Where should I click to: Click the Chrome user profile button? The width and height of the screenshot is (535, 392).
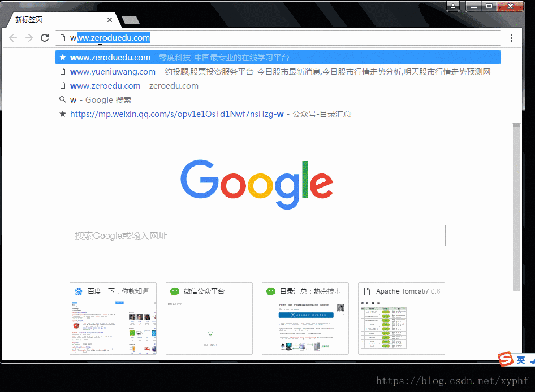coord(453,6)
